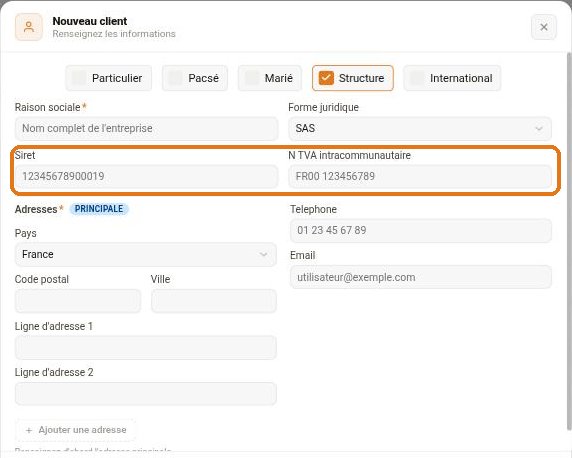The width and height of the screenshot is (572, 458).
Task: Click the chevron icon in Forme juridique
Action: [x=538, y=128]
